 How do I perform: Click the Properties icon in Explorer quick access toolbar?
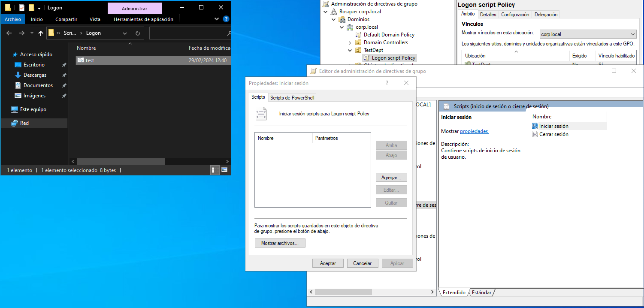[x=22, y=8]
